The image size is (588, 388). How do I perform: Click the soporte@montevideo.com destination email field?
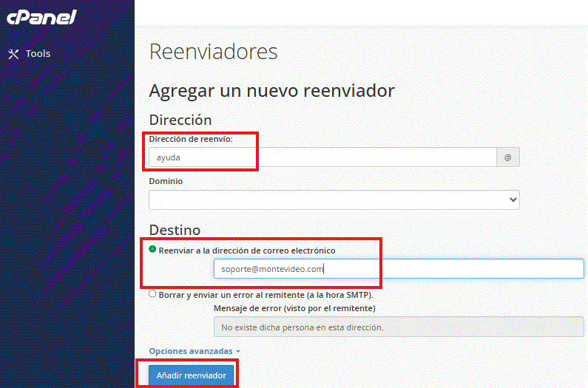coord(398,269)
